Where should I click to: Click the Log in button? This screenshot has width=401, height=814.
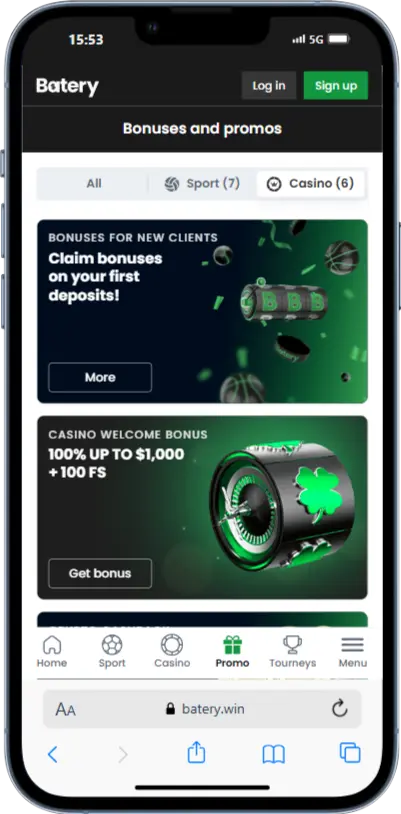(x=269, y=86)
